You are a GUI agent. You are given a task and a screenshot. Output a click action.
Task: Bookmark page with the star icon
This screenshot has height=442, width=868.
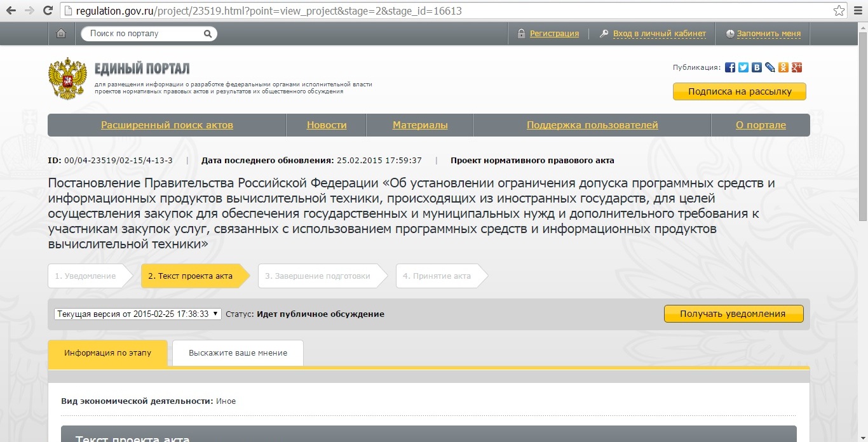coord(839,11)
